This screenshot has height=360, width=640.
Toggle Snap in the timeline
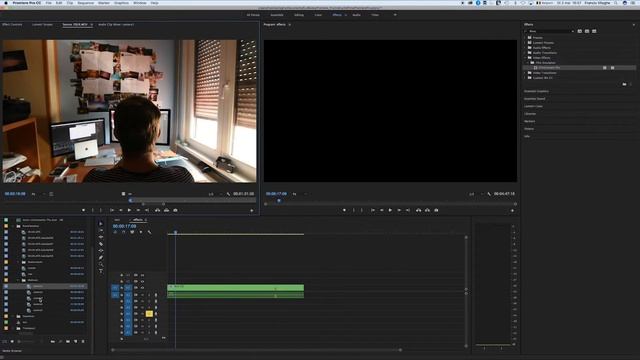click(124, 232)
